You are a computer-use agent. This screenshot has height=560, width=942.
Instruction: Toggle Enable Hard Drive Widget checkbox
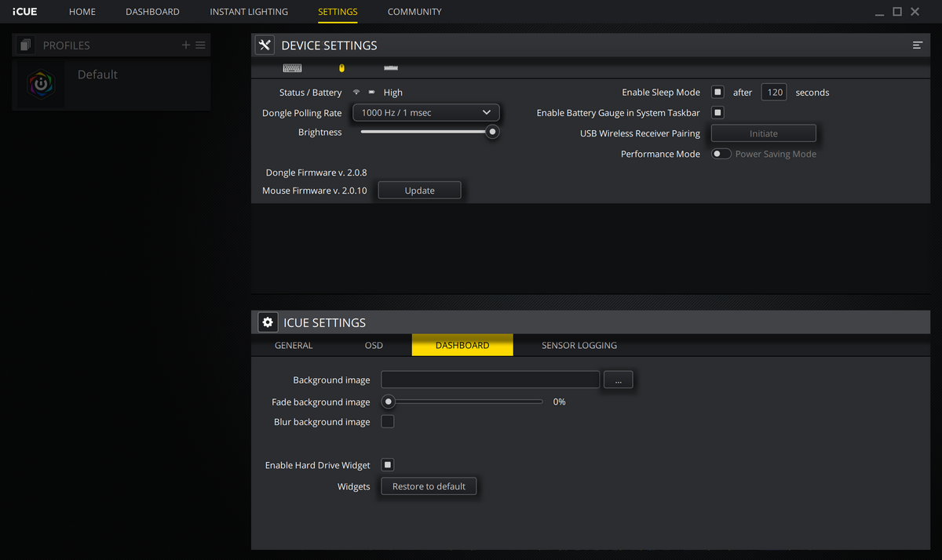388,465
